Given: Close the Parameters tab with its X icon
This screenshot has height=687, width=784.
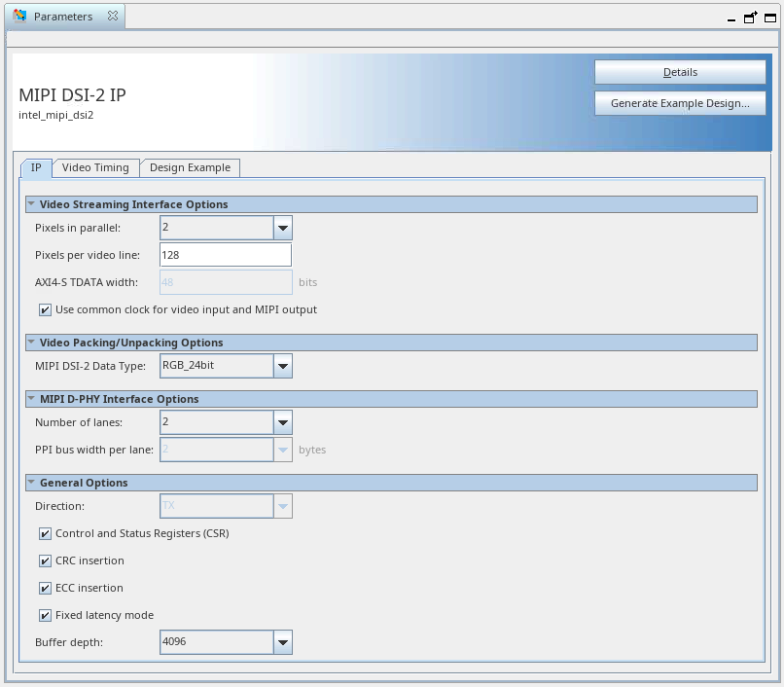Looking at the screenshot, I should (x=113, y=16).
